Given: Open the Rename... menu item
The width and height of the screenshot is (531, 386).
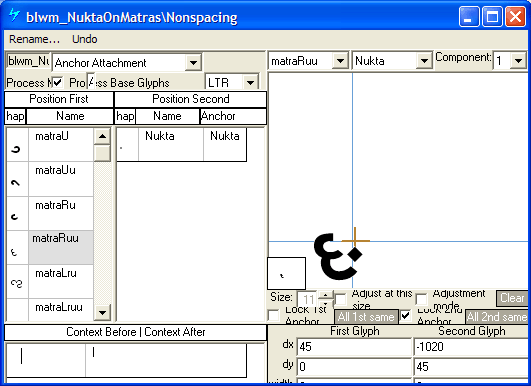Looking at the screenshot, I should click(34, 39).
